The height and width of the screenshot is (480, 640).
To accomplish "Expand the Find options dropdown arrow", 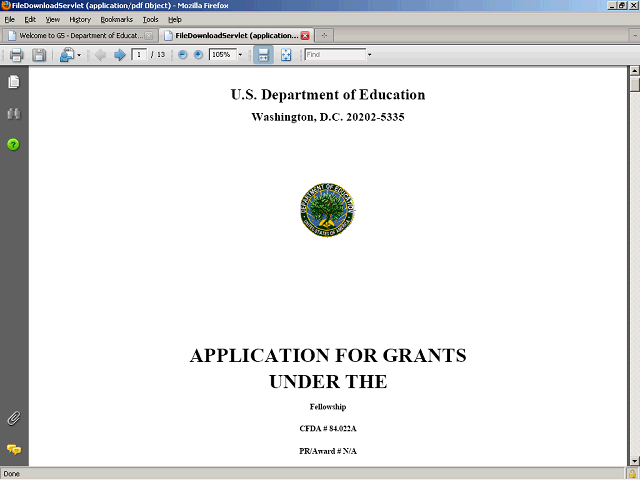I will click(369, 55).
